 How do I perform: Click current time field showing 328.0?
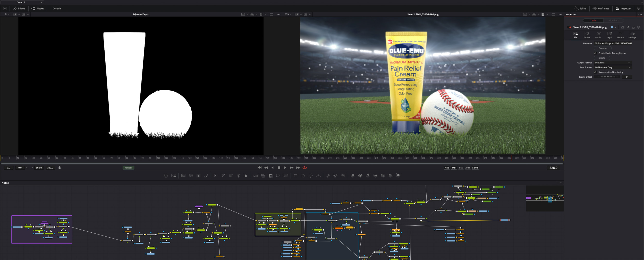click(x=553, y=168)
